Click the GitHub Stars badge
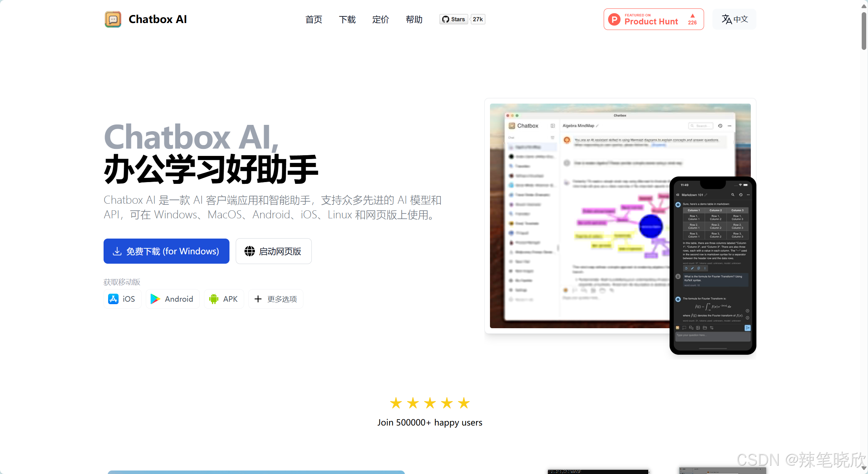Viewport: 868px width, 474px height. pyautogui.click(x=453, y=19)
